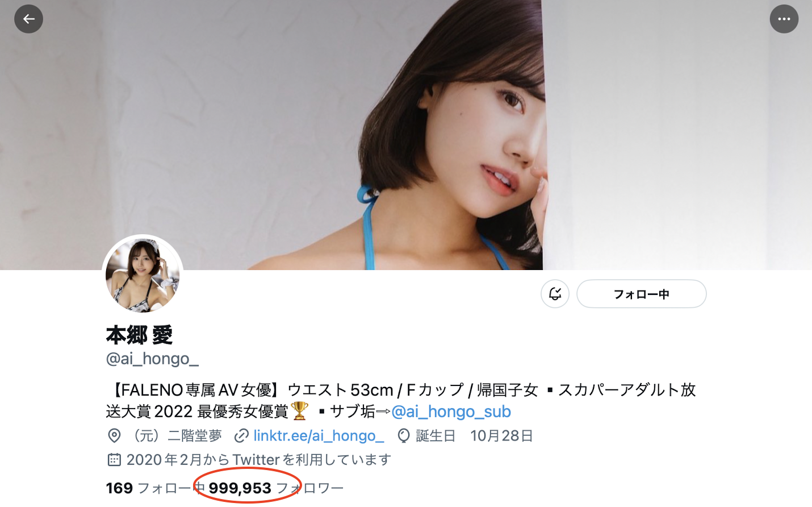View the profile header banner image
The height and width of the screenshot is (507, 812).
406,135
